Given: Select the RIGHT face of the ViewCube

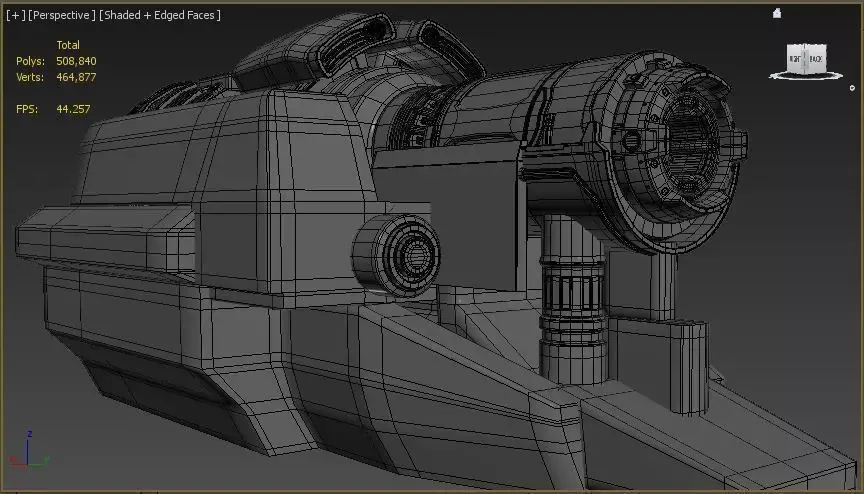Looking at the screenshot, I should (x=796, y=59).
